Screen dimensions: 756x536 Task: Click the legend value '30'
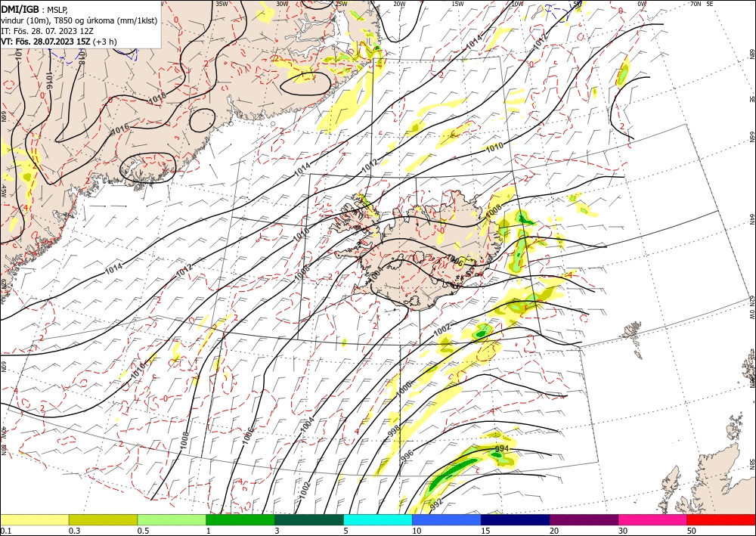point(623,531)
